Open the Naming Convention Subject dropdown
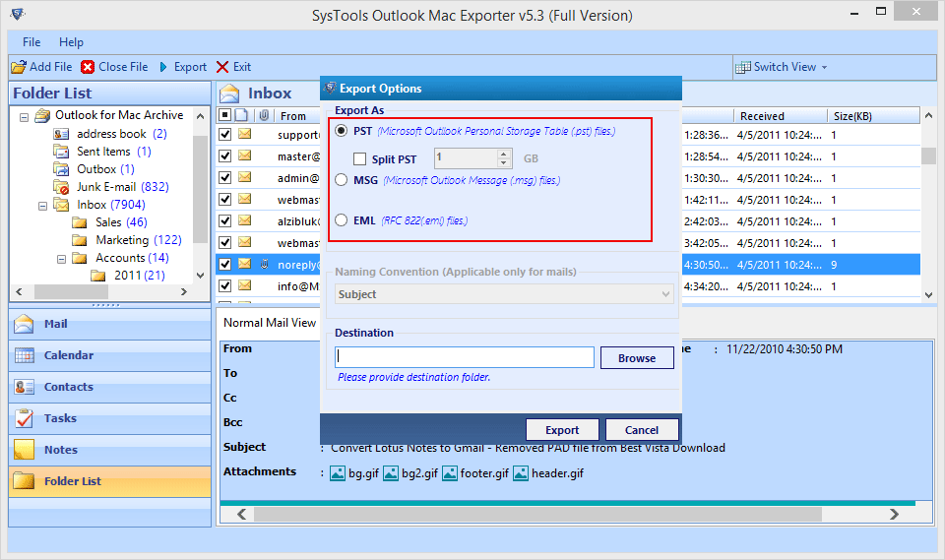 click(x=504, y=294)
